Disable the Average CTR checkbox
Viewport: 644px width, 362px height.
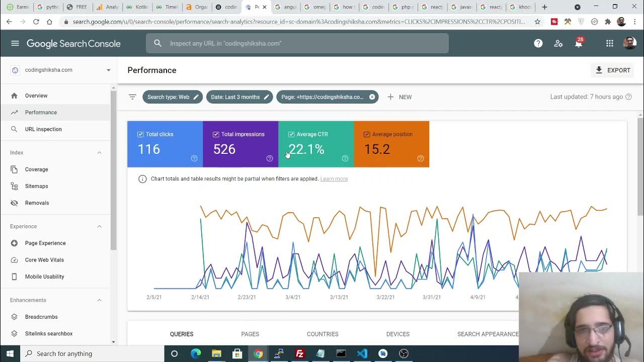pos(291,134)
